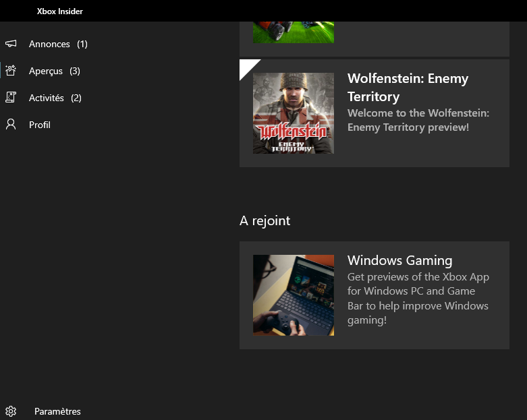The width and height of the screenshot is (527, 420).
Task: Click the Profil person icon
Action: click(11, 125)
